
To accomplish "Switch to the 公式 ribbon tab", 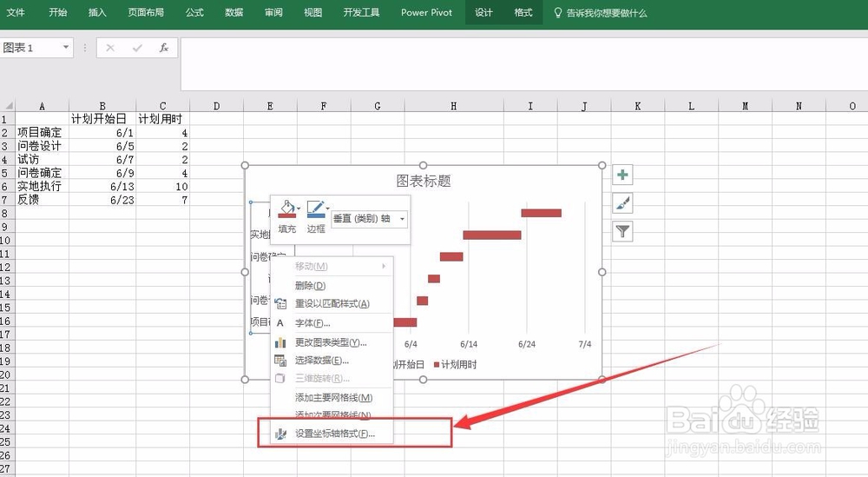I will pyautogui.click(x=194, y=12).
